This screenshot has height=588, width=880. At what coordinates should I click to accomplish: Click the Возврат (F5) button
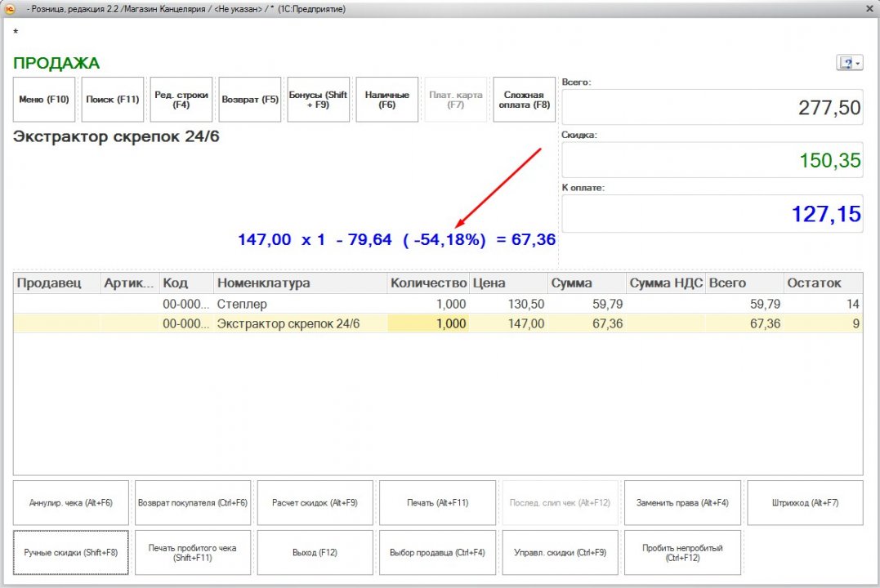tap(250, 100)
